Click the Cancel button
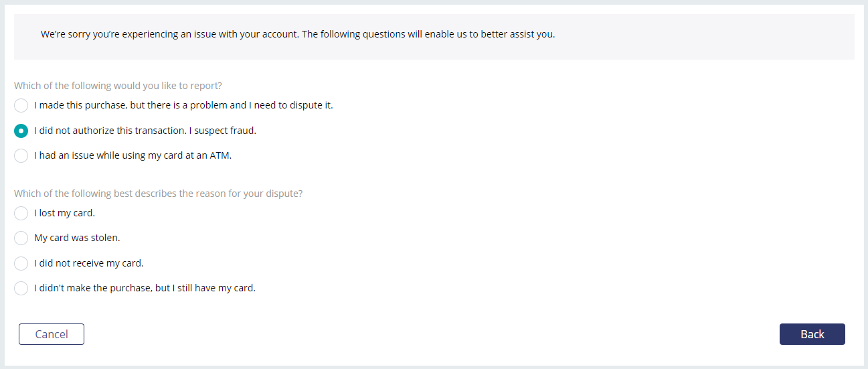This screenshot has height=369, width=868. coord(52,334)
